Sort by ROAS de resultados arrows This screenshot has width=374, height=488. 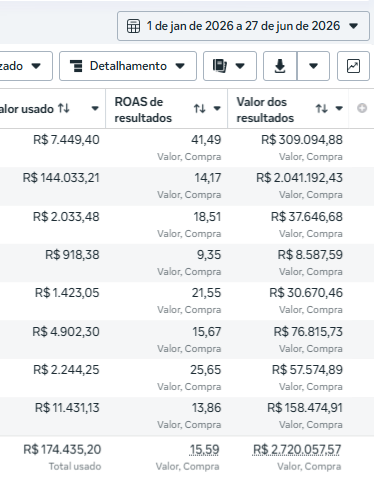(200, 108)
